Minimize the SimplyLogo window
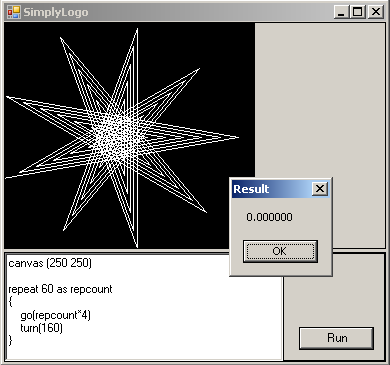 341,12
